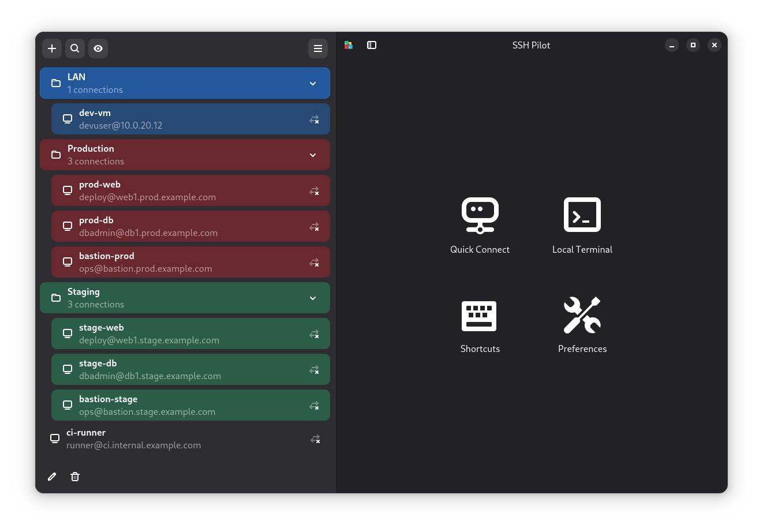Open a Local Terminal

[x=582, y=215]
